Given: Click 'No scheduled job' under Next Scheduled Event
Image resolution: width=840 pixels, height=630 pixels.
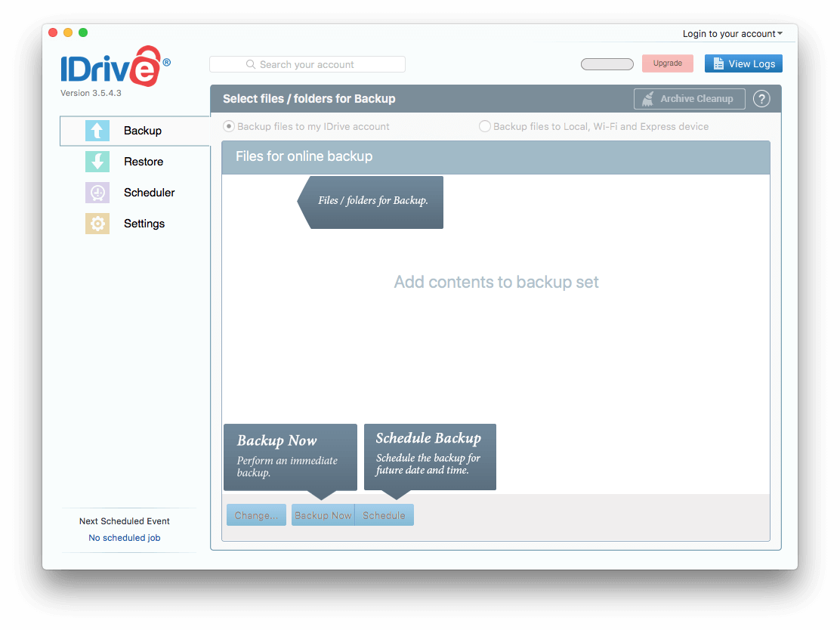Looking at the screenshot, I should point(124,537).
